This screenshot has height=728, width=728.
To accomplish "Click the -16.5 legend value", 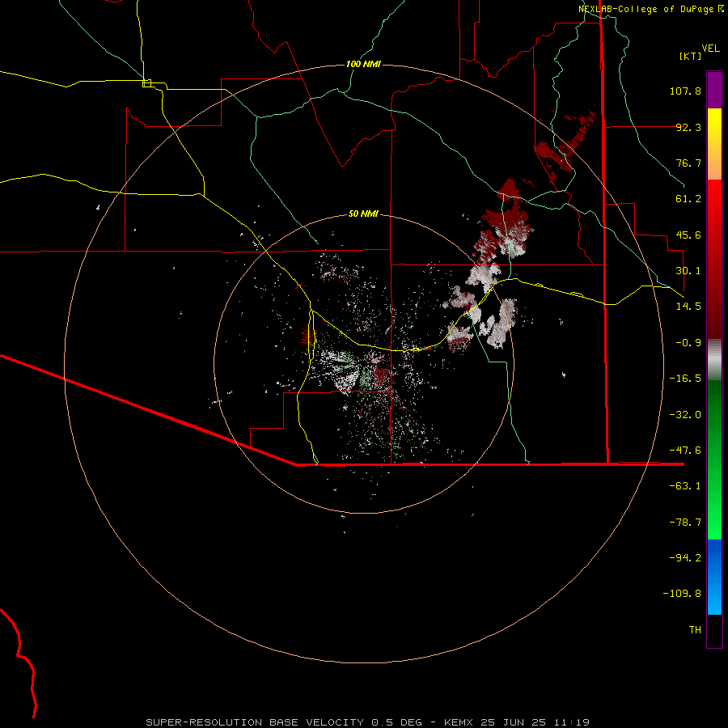I will (x=685, y=379).
